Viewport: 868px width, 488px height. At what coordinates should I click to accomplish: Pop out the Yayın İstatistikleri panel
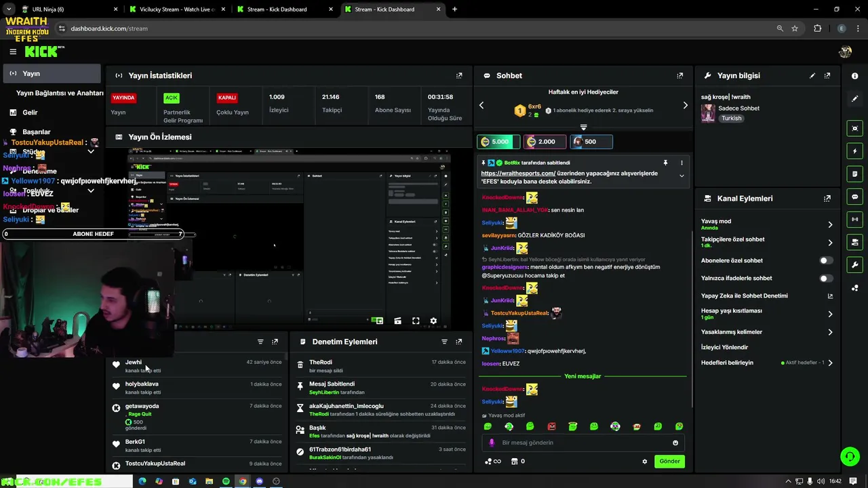(x=459, y=76)
